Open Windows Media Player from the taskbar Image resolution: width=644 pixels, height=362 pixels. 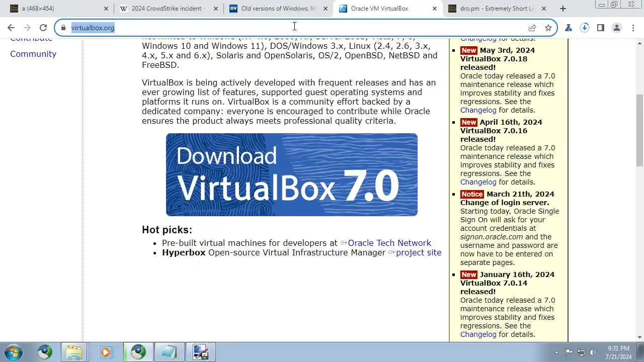[105, 352]
